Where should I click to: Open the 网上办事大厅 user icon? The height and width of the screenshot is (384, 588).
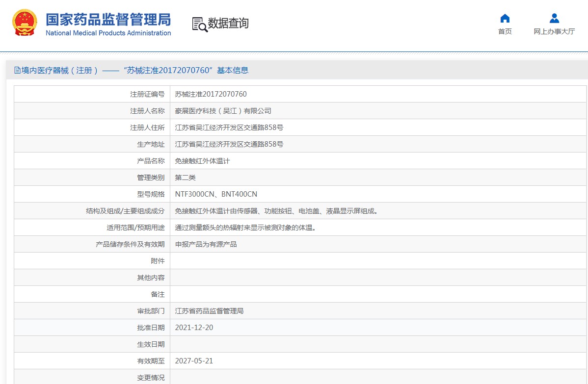(x=554, y=18)
